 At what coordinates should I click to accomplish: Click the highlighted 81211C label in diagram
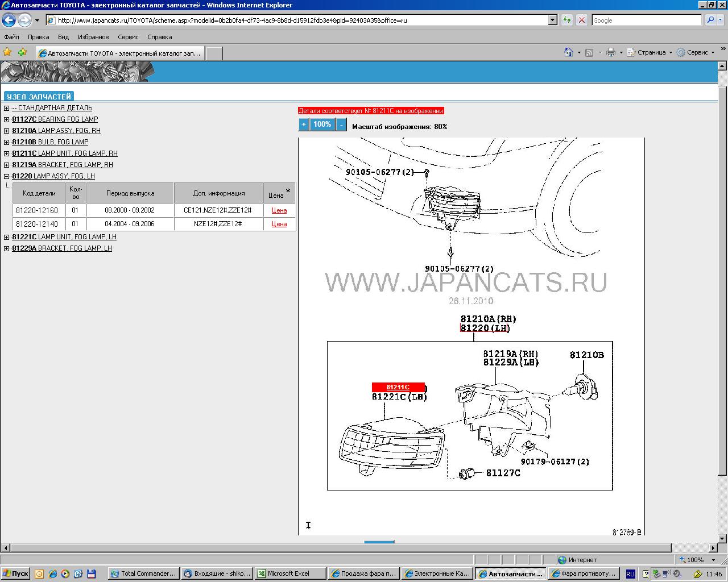[398, 387]
